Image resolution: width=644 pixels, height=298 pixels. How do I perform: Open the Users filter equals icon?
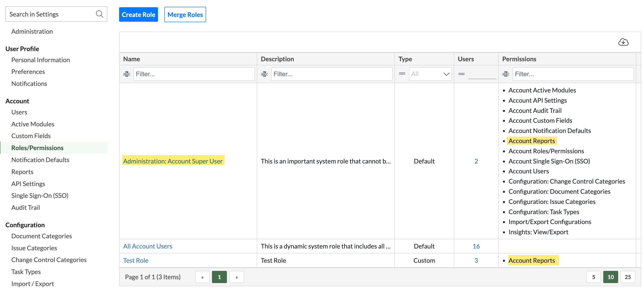pos(461,74)
